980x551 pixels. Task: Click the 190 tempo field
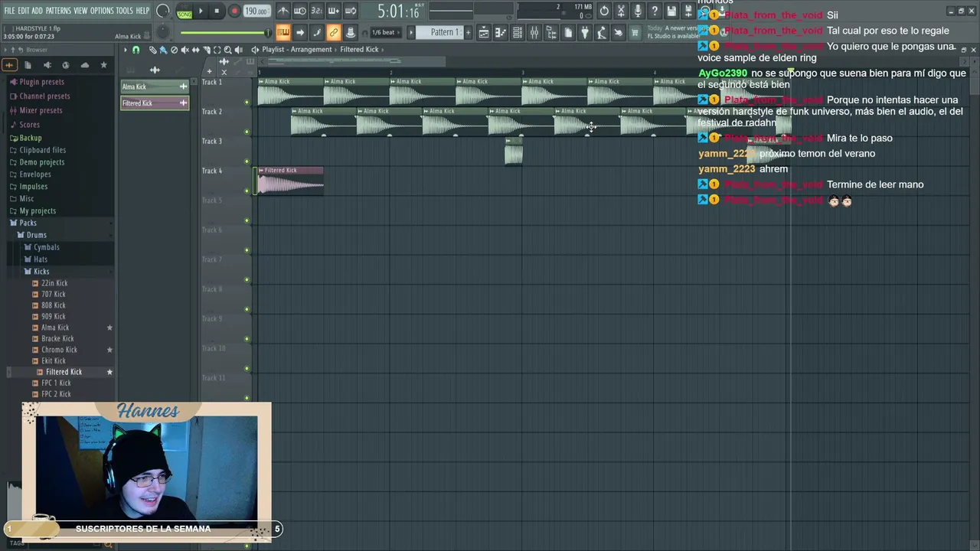[x=256, y=11]
